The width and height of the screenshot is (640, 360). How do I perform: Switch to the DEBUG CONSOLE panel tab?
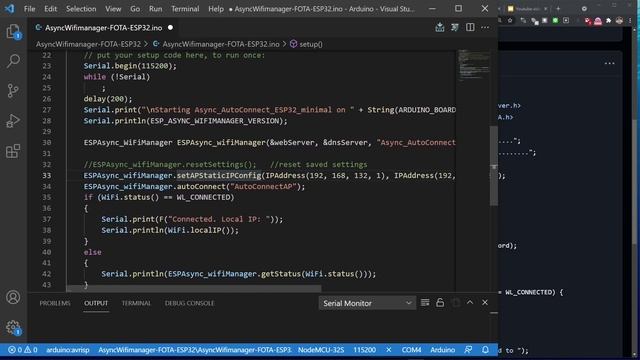pos(189,303)
